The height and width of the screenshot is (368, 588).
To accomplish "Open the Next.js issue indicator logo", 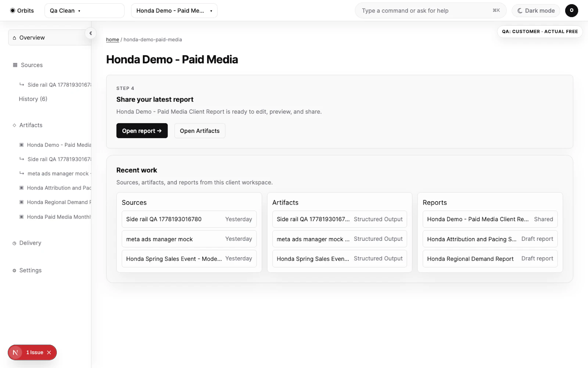I will (x=15, y=353).
